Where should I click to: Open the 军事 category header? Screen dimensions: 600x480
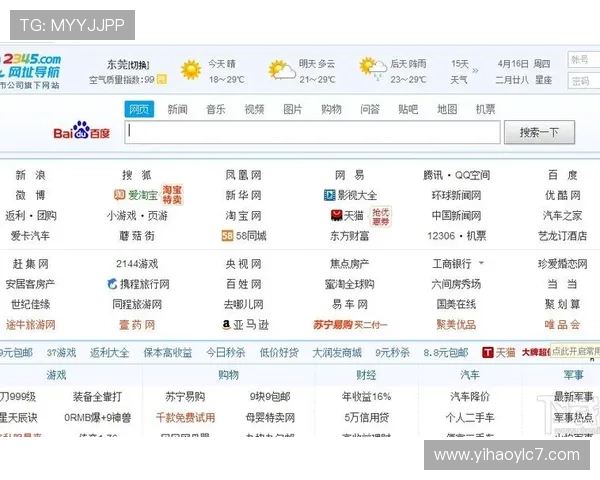[x=573, y=375]
